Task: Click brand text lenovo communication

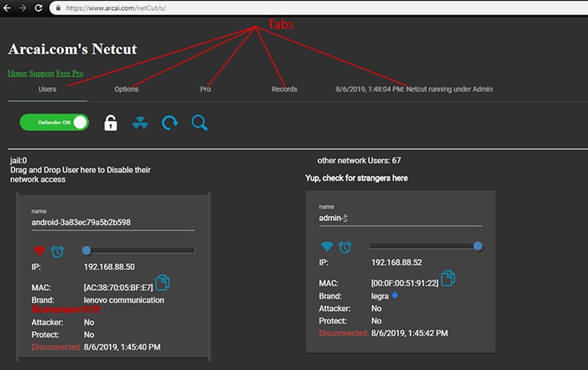Action: pyautogui.click(x=123, y=300)
